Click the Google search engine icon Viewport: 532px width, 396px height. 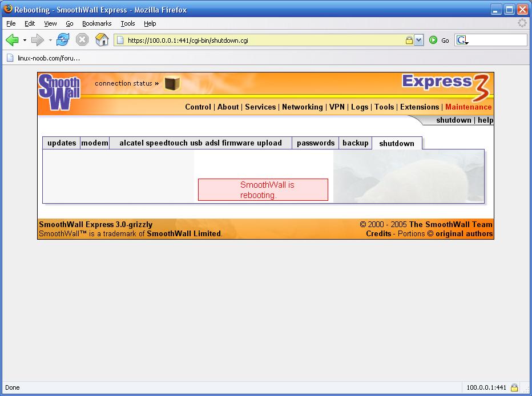pos(462,41)
